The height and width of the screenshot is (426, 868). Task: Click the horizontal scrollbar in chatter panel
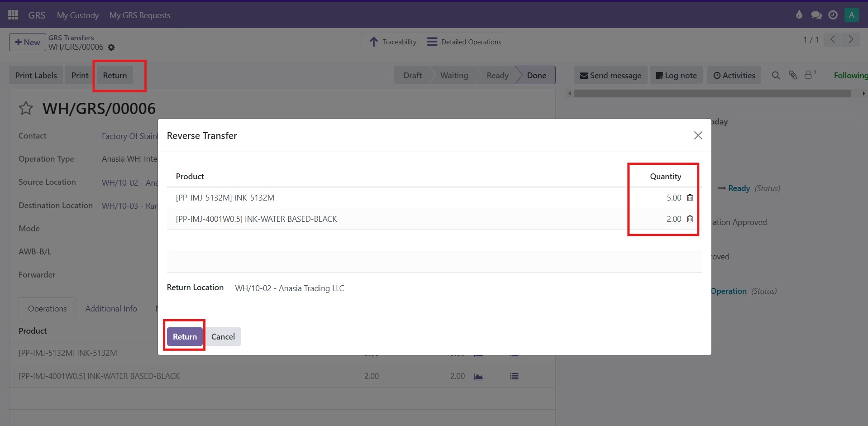point(712,94)
